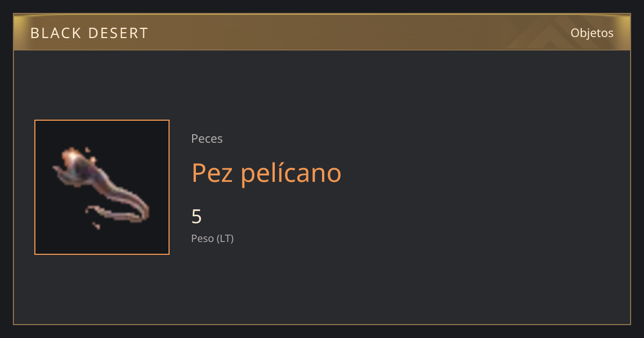644x338 pixels.
Task: Click the word BLACK in header
Action: (x=55, y=33)
